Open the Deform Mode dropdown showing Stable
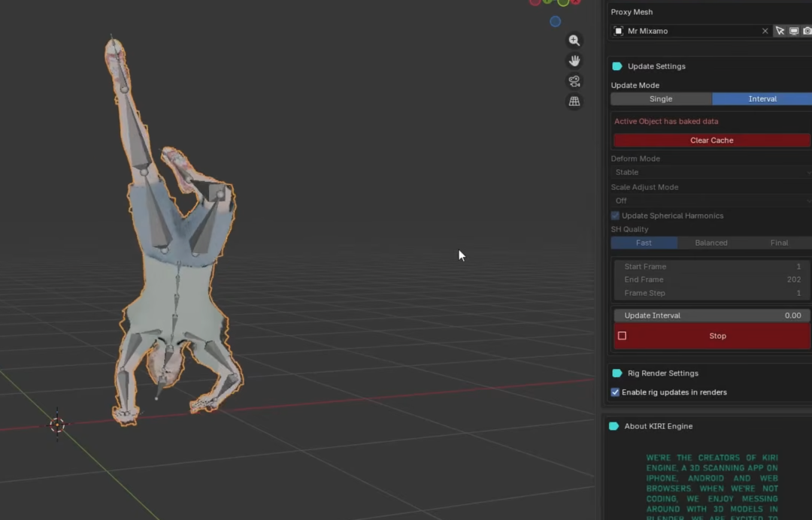This screenshot has height=520, width=812. click(x=711, y=172)
